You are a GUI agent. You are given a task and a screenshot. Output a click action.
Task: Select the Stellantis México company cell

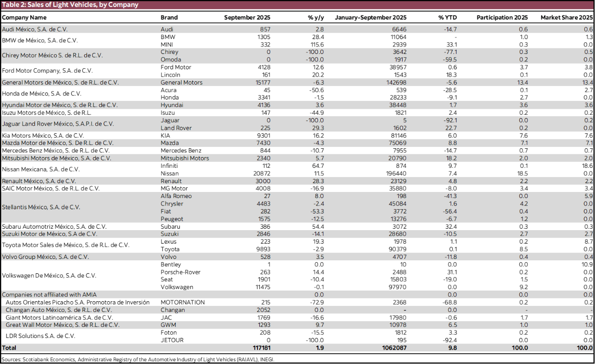(x=41, y=207)
